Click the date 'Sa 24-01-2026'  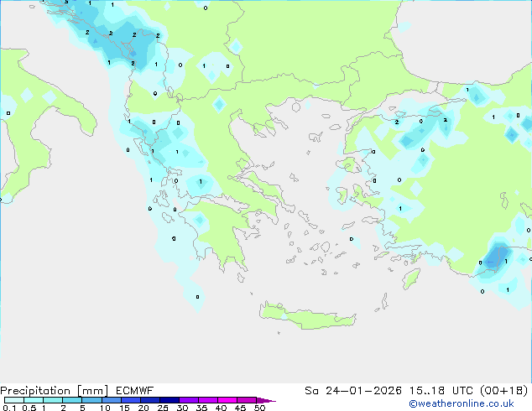[353, 391]
